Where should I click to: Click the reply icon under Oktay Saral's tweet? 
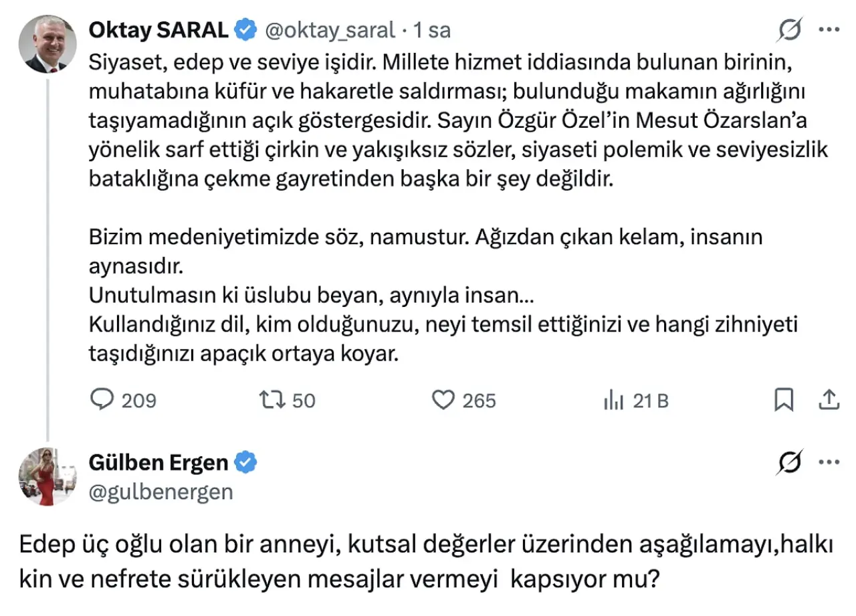[x=102, y=400]
